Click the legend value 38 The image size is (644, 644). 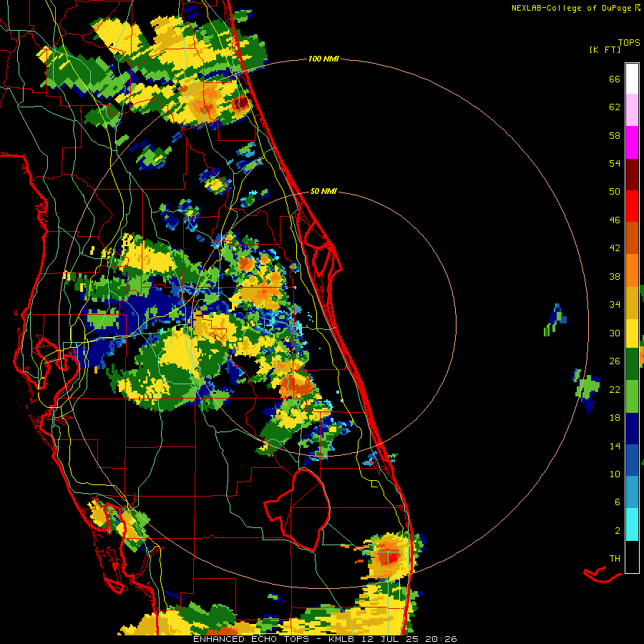[x=615, y=277]
